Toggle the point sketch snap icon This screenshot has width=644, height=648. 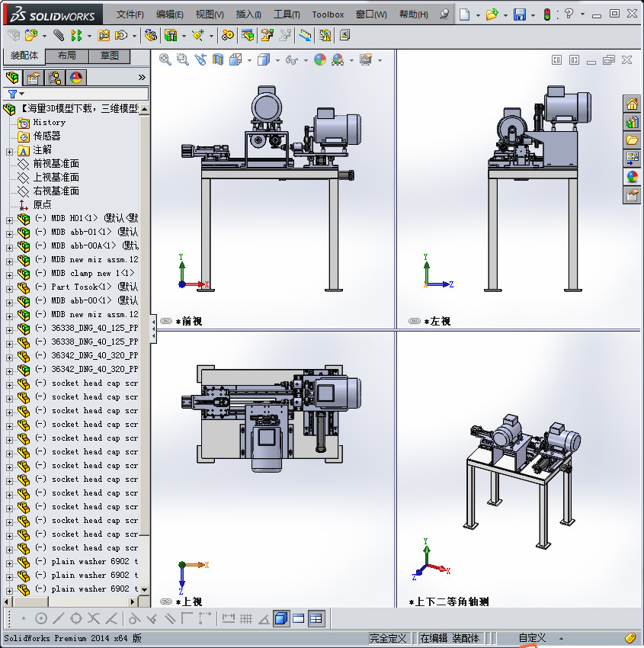(24, 619)
